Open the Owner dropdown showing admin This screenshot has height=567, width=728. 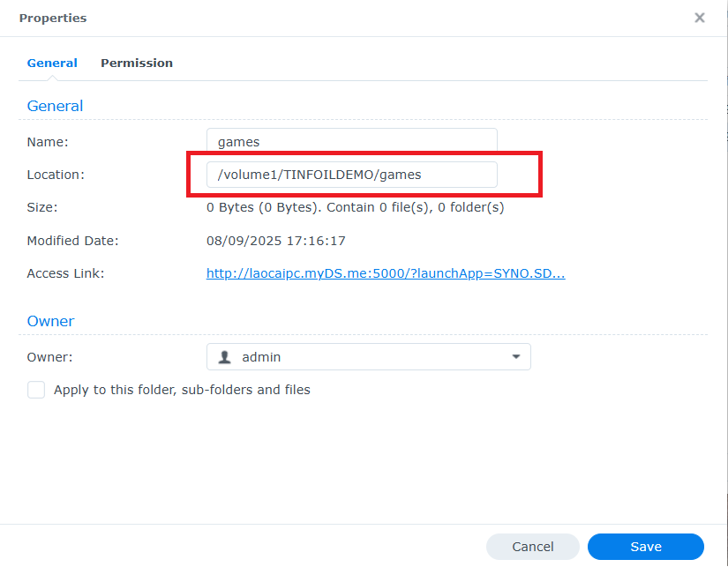pyautogui.click(x=368, y=357)
